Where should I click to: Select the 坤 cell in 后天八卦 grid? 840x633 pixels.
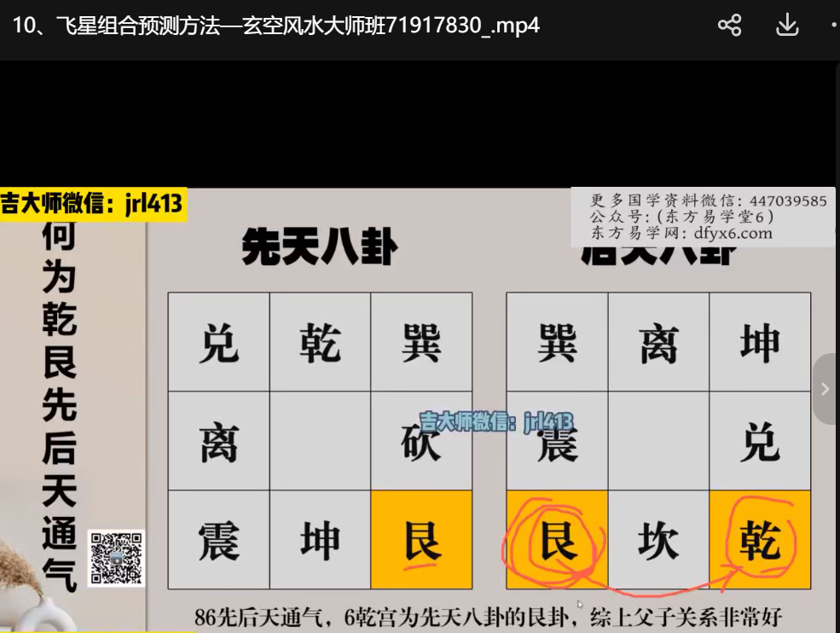pos(759,342)
